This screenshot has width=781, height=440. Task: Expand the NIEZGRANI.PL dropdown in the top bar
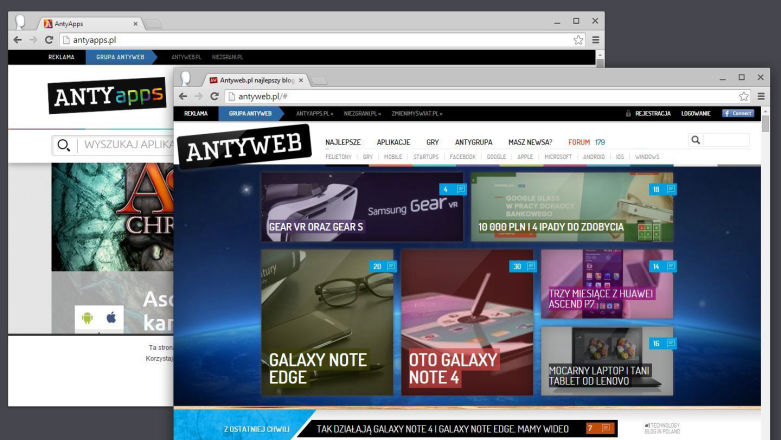pyautogui.click(x=362, y=114)
